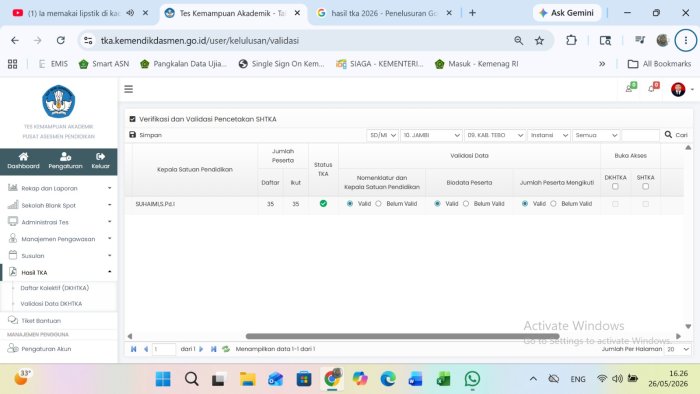Toggle the hamburger sidebar menu icon
Viewport: 700px width, 394px height.
pos(129,89)
